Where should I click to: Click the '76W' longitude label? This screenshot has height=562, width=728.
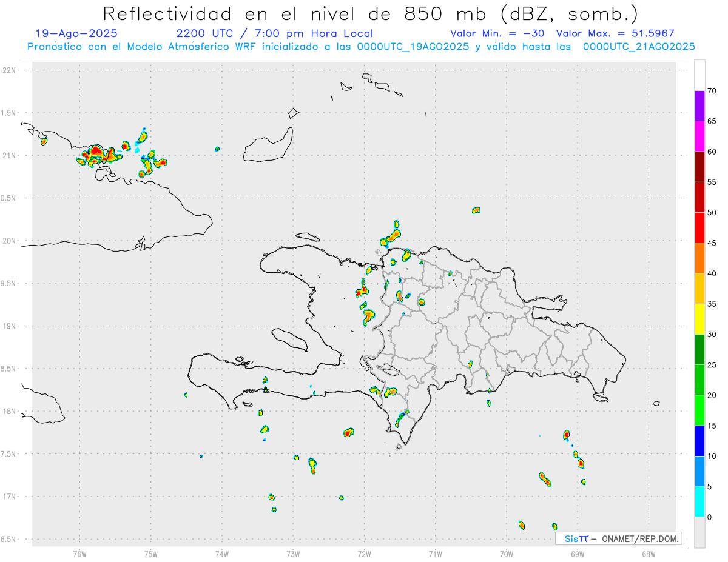(x=79, y=554)
